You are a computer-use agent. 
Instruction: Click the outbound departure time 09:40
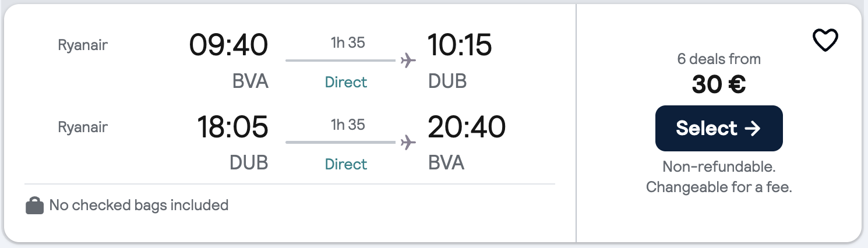pyautogui.click(x=228, y=45)
